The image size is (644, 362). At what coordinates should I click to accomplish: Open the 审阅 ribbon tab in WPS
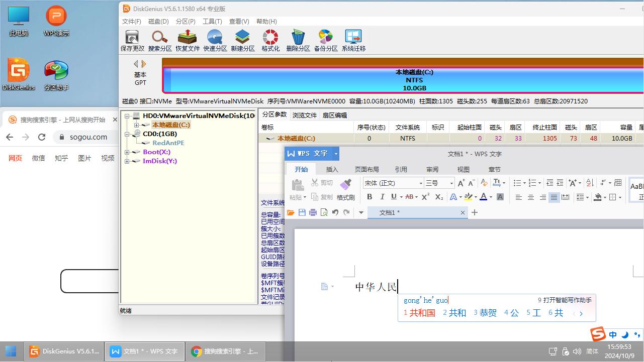(432, 169)
